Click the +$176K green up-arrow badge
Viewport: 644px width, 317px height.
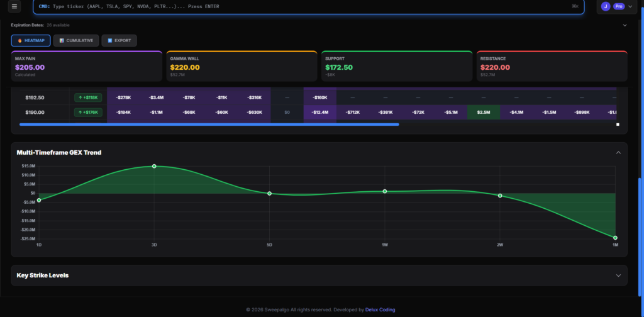click(x=88, y=113)
